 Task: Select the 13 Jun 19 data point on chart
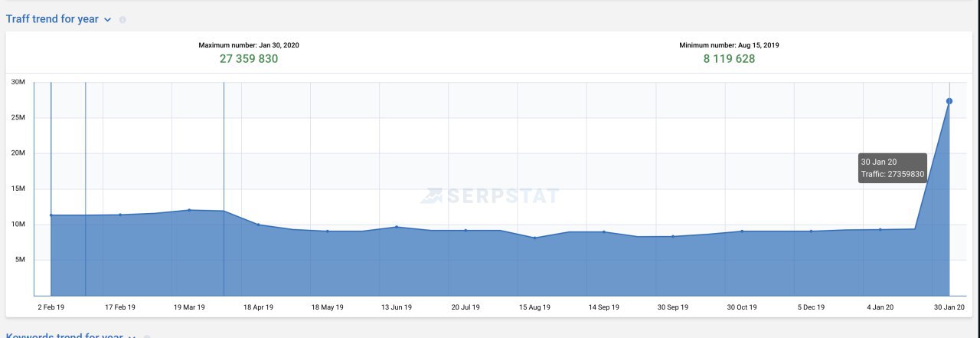pos(396,227)
